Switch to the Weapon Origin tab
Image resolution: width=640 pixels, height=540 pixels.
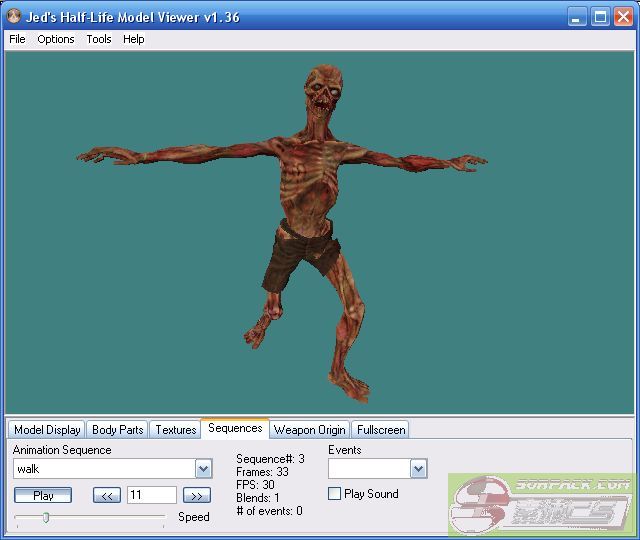point(309,430)
